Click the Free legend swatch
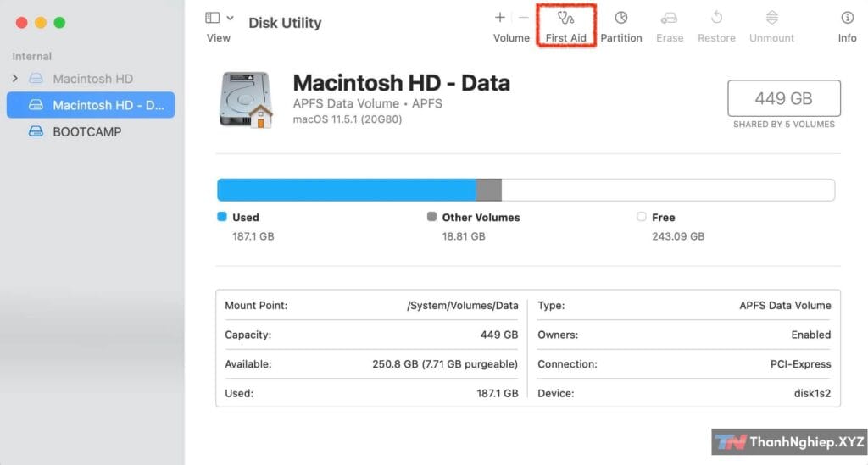This screenshot has height=465, width=868. (642, 217)
